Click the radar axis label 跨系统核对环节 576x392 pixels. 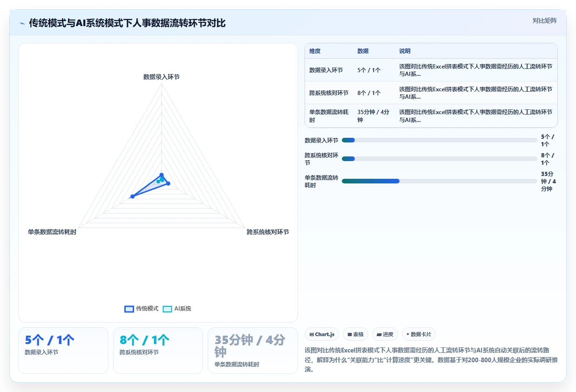point(268,232)
